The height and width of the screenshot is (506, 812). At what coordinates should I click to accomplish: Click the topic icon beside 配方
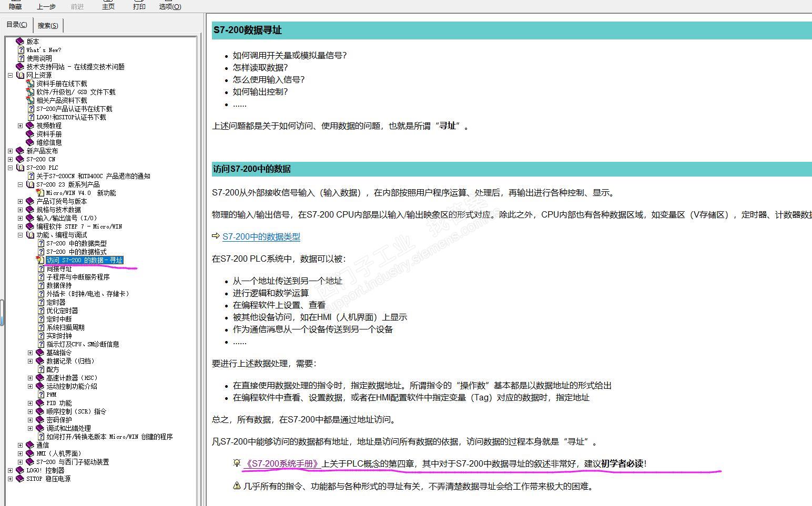pyautogui.click(x=41, y=369)
